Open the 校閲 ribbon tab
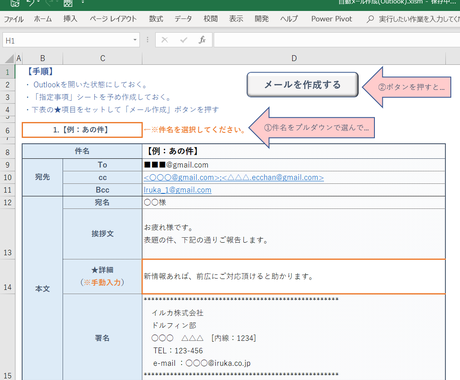Viewport: 460px width, 380px height. 211,19
